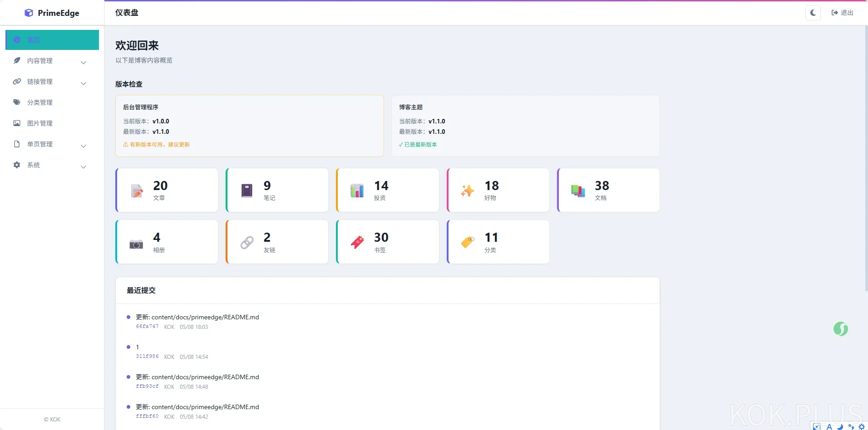The image size is (868, 430).
Task: Click the 好物 sparkles icon
Action: (x=468, y=191)
